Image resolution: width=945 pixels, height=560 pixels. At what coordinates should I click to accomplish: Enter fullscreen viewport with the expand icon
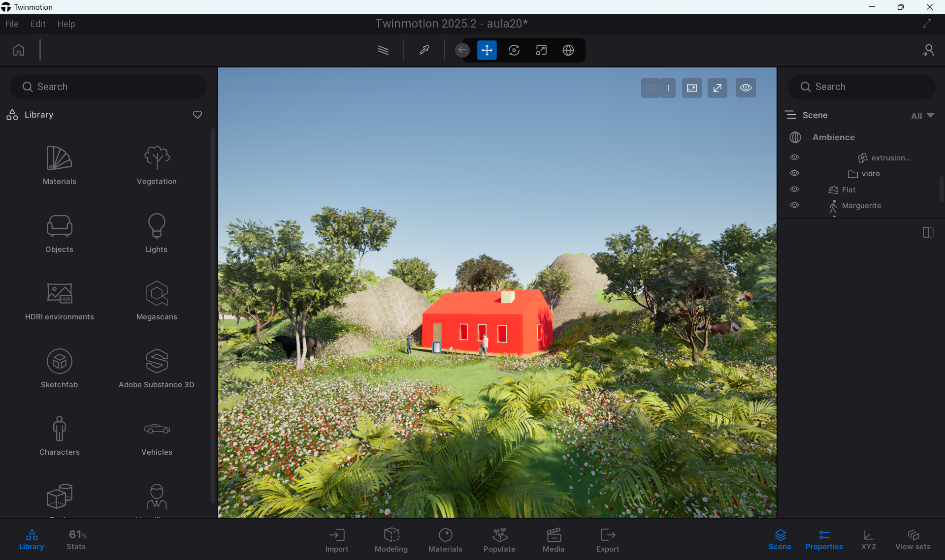pyautogui.click(x=717, y=88)
